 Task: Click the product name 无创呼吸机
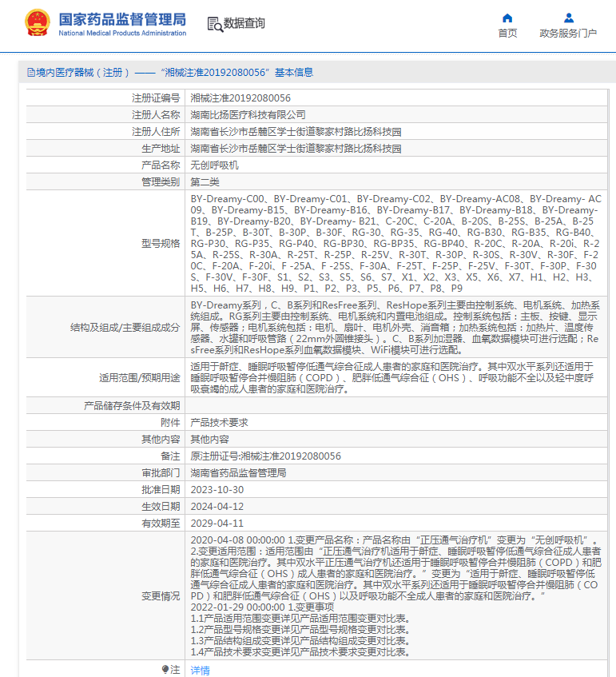214,165
